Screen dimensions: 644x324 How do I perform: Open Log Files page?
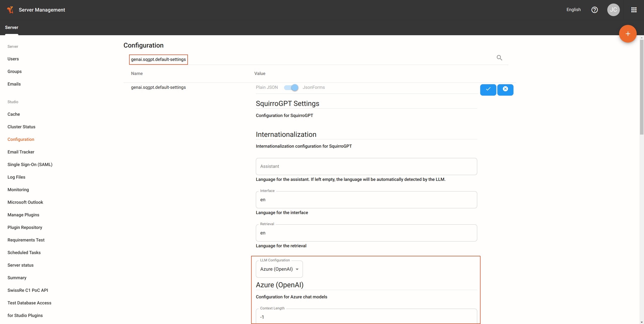(x=16, y=177)
